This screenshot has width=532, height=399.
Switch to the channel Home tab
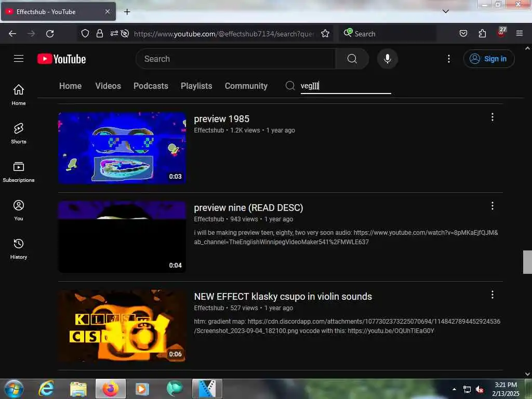pyautogui.click(x=70, y=86)
